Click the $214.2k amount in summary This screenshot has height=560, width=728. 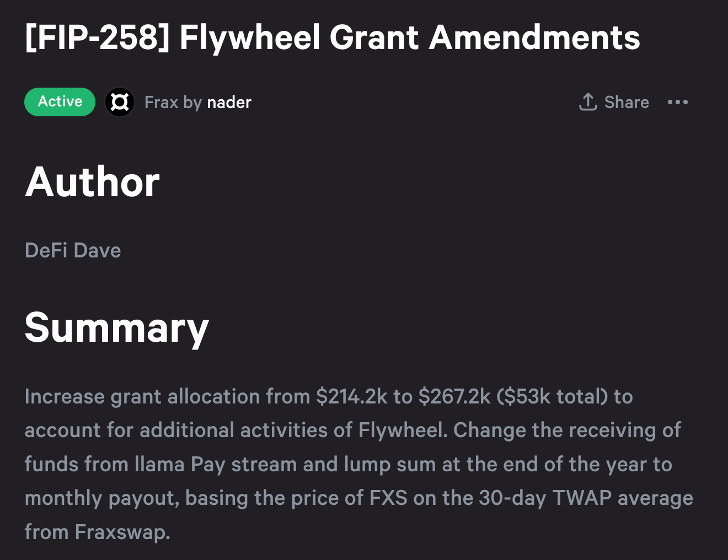click(351, 397)
